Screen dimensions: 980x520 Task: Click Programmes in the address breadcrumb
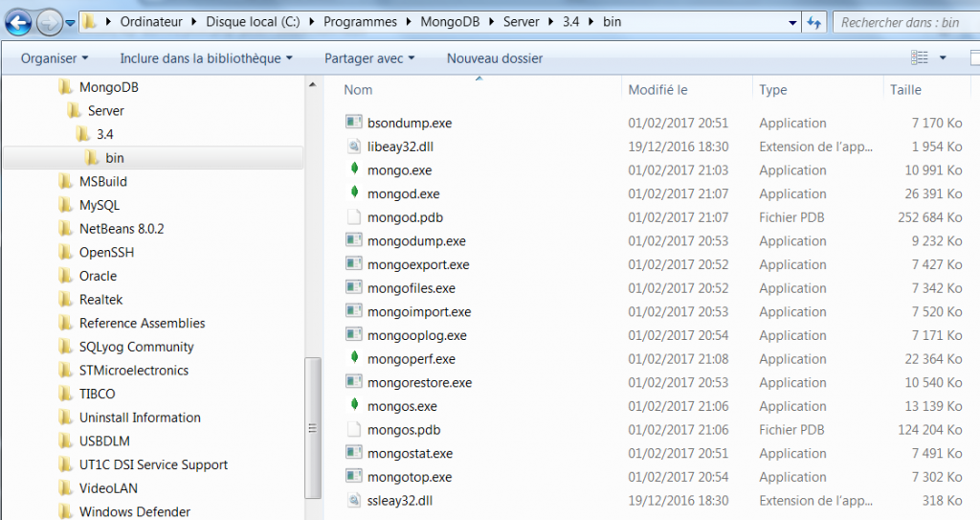pos(360,22)
